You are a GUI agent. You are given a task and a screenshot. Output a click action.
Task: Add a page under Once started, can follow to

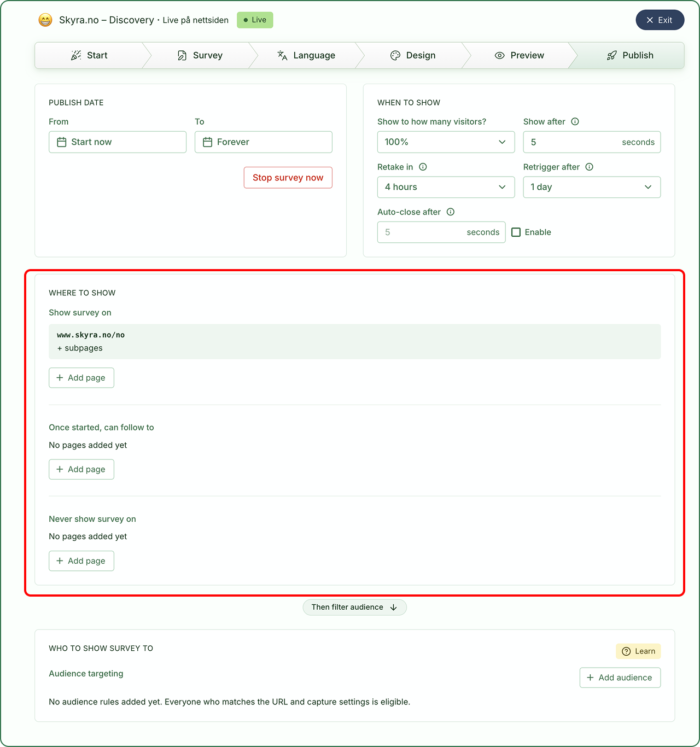pyautogui.click(x=81, y=469)
